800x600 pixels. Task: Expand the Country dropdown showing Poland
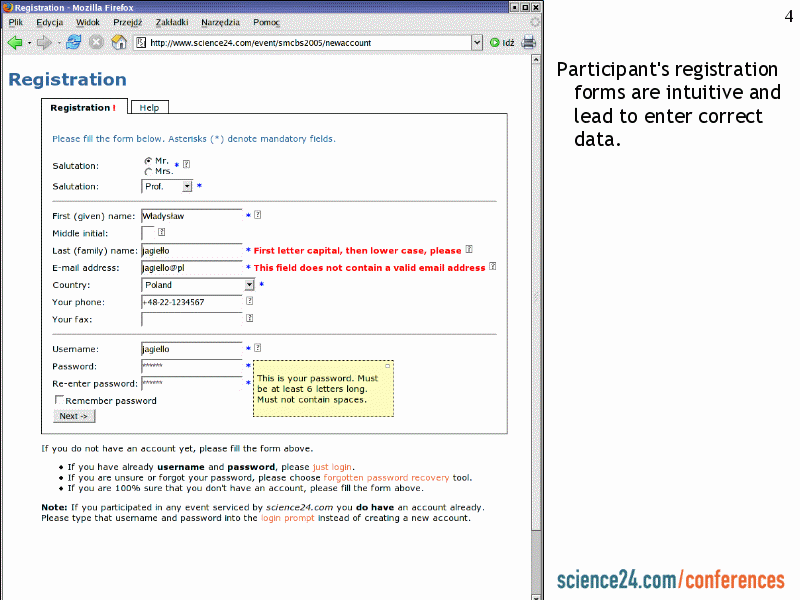click(249, 285)
